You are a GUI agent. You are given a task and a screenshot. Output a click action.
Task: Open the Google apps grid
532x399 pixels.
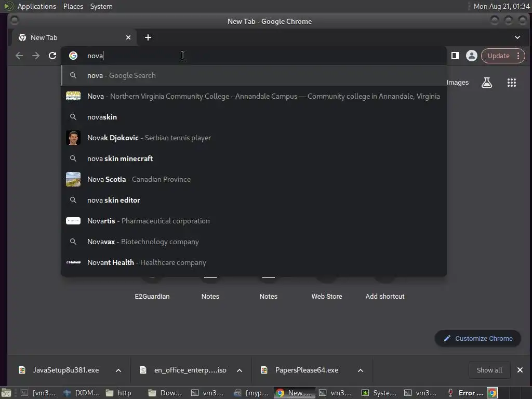click(x=512, y=83)
